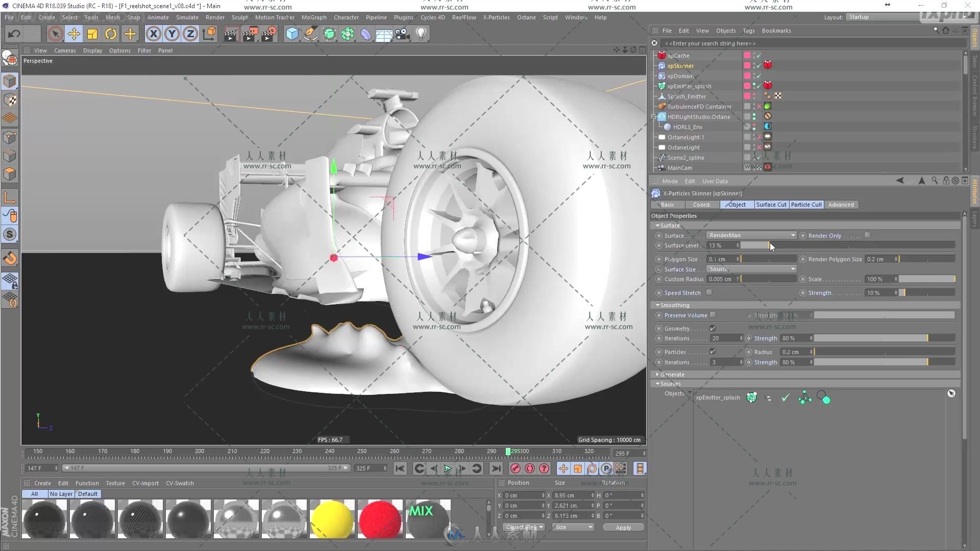
Task: Click the coordinate system icon
Action: point(209,34)
